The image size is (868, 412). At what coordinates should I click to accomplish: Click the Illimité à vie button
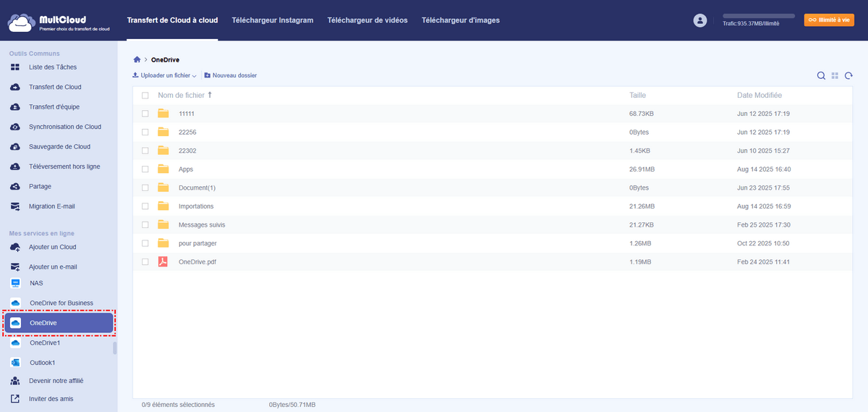pyautogui.click(x=829, y=20)
